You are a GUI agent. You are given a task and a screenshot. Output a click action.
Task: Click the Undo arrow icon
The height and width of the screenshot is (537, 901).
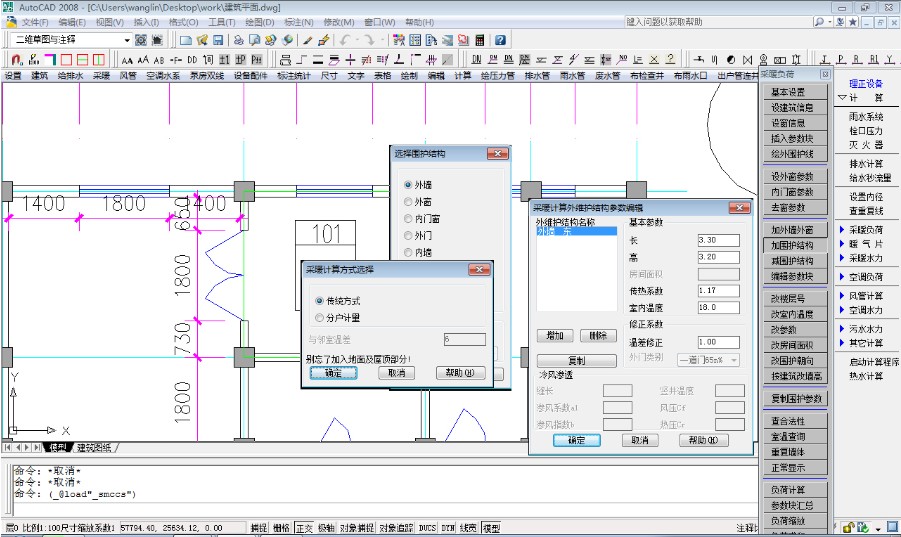click(x=345, y=40)
